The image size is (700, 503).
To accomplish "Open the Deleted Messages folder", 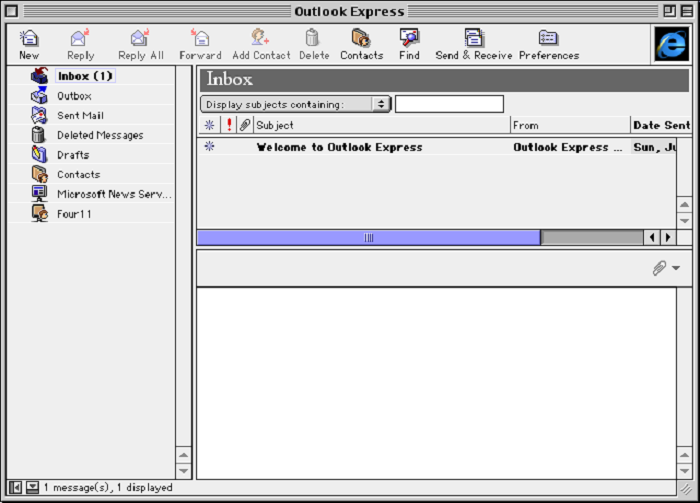I will pyautogui.click(x=99, y=135).
